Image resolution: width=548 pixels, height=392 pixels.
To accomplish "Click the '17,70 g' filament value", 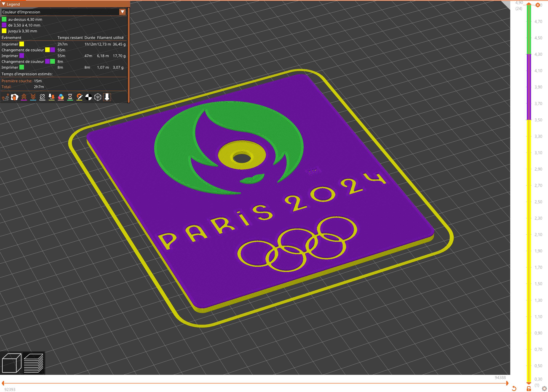I will tap(119, 56).
